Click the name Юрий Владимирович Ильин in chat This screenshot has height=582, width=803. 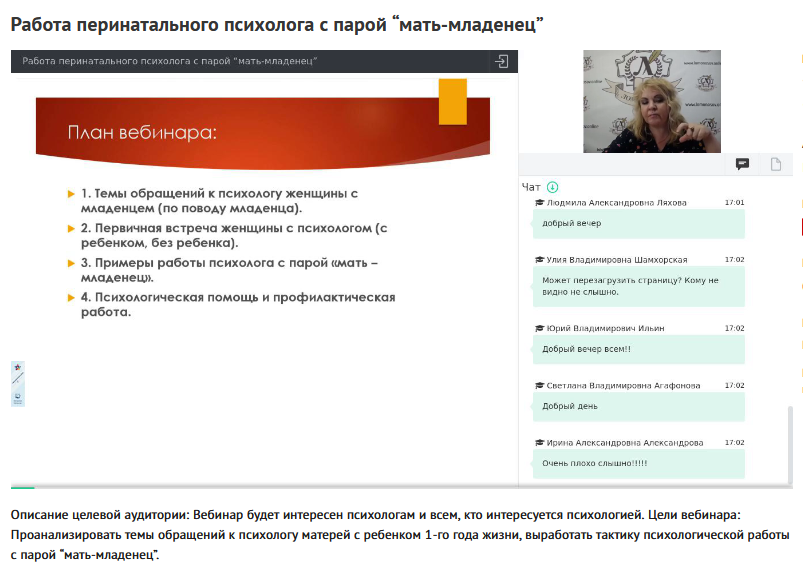(605, 328)
